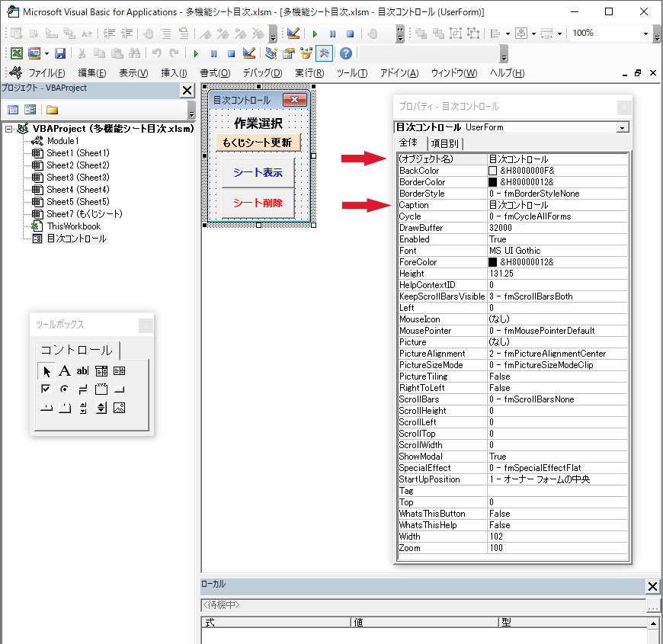
Task: Click View Object icon in Project panel
Action: pyautogui.click(x=30, y=110)
